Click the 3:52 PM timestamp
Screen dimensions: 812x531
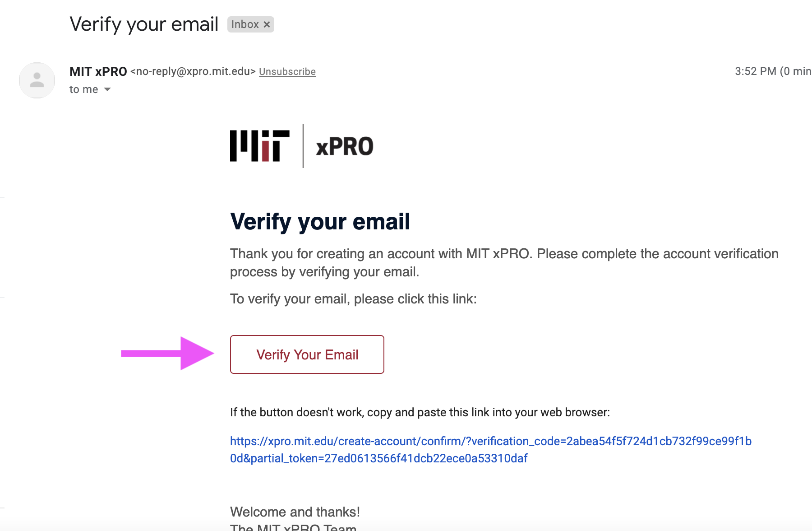[x=756, y=71]
